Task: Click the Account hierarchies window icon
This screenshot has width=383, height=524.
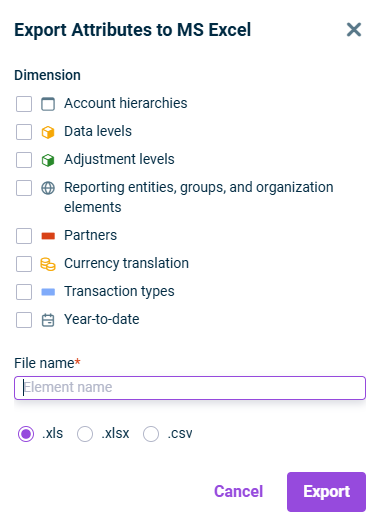Action: (x=48, y=104)
